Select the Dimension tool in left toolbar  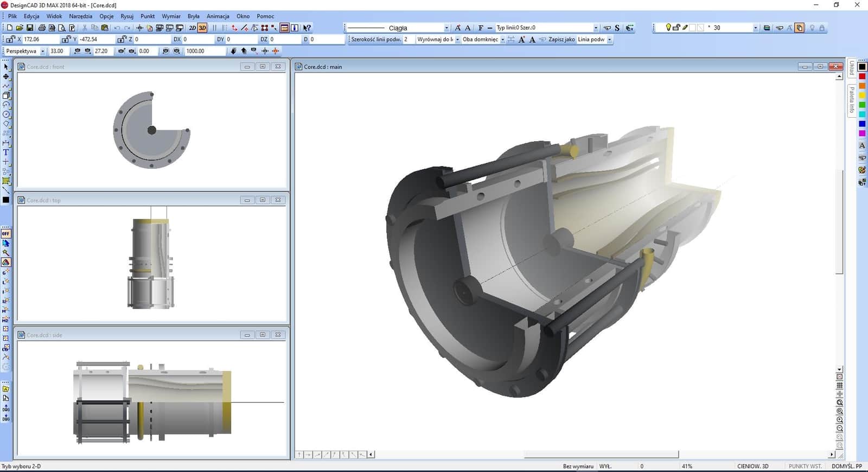click(6, 143)
